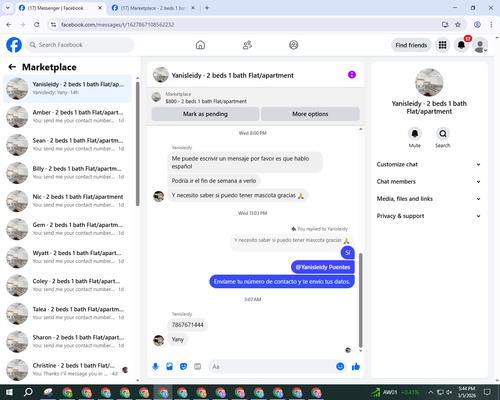Image resolution: width=500 pixels, height=400 pixels.
Task: Click the conversation list scrollbar
Action: click(138, 143)
